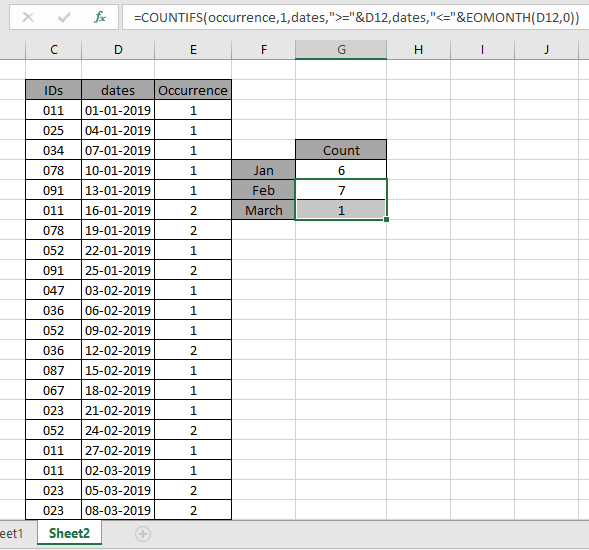Select the March count cell showing 1
The width and height of the screenshot is (589, 550).
click(x=341, y=210)
